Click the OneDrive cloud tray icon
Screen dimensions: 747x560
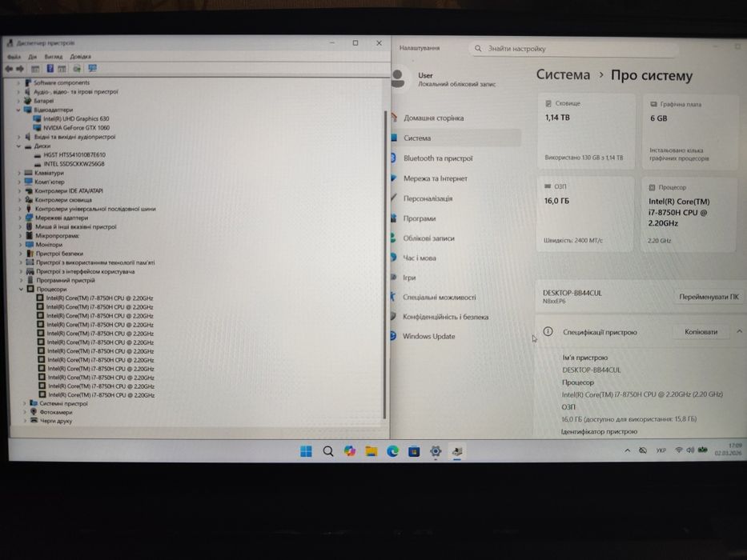(x=643, y=450)
